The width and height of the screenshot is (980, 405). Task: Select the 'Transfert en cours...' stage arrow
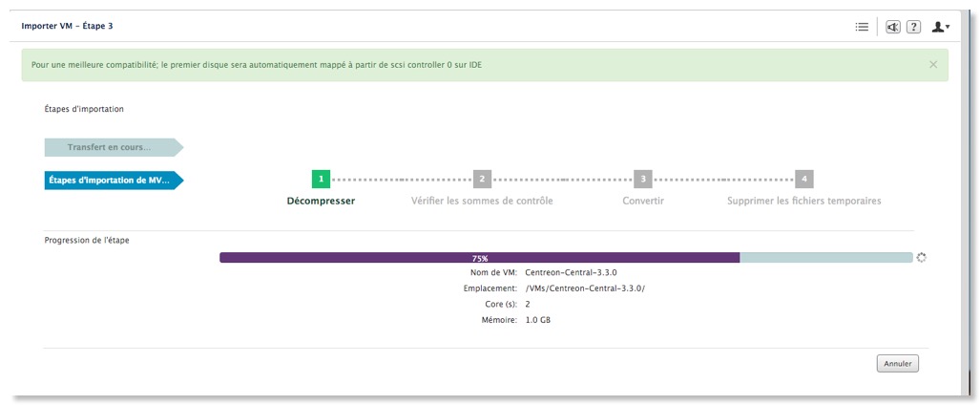pyautogui.click(x=114, y=148)
